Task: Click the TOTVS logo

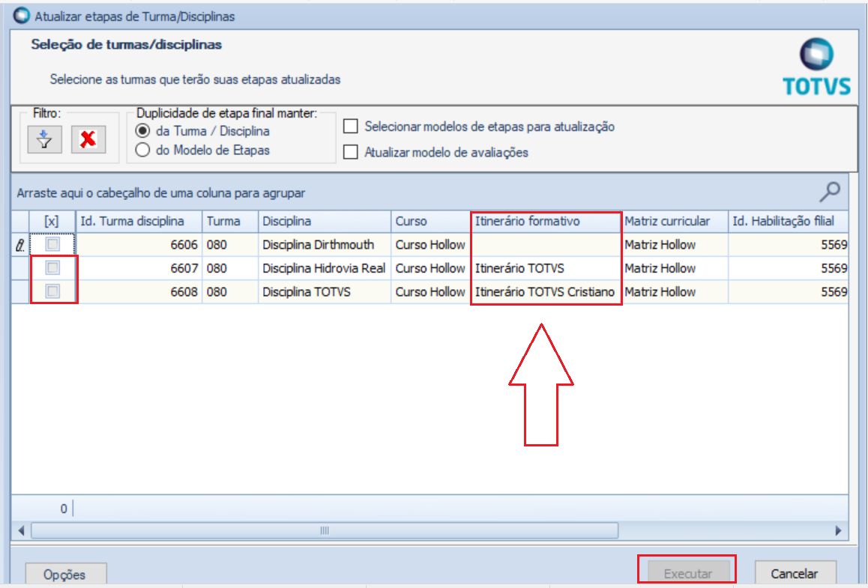Action: point(816,67)
